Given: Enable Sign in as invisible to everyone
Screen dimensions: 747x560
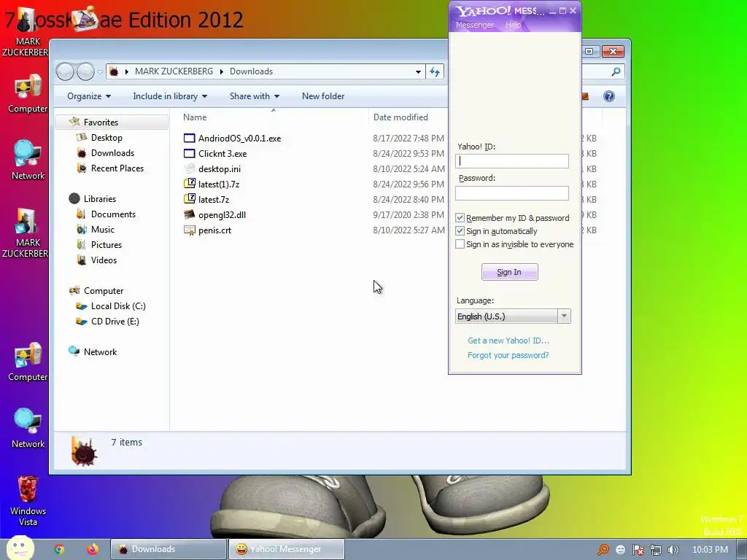Looking at the screenshot, I should click(460, 244).
